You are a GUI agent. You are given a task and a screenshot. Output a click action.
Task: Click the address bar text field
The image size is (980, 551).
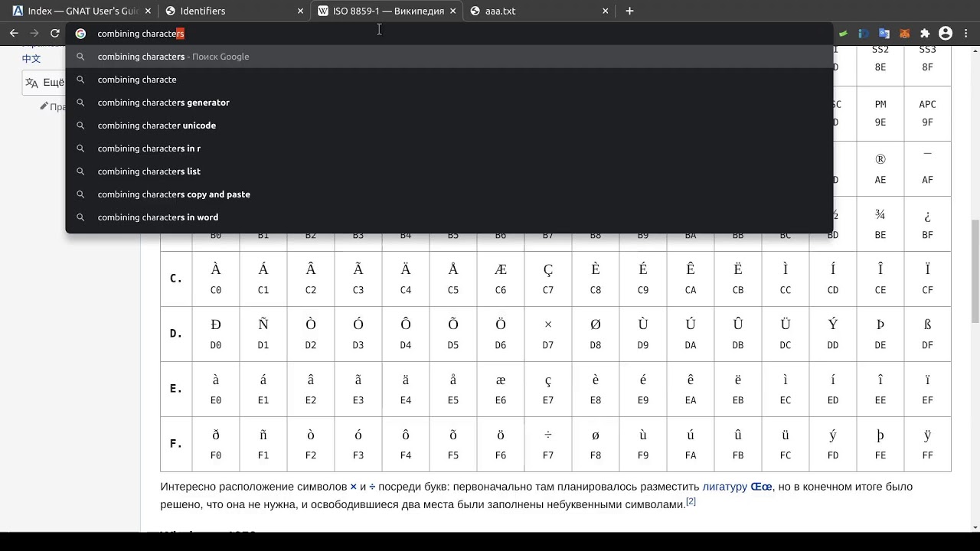pos(459,34)
